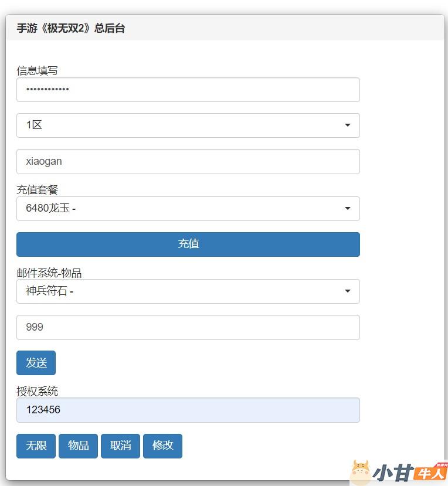The image size is (448, 486).
Task: Select the authorization field containing 123456
Action: click(x=188, y=410)
